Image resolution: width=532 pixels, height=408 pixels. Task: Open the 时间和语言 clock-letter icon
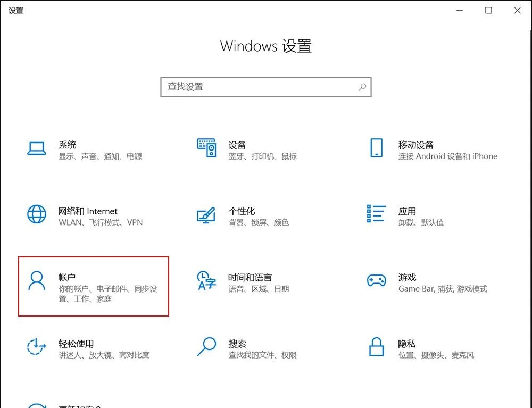pos(206,280)
